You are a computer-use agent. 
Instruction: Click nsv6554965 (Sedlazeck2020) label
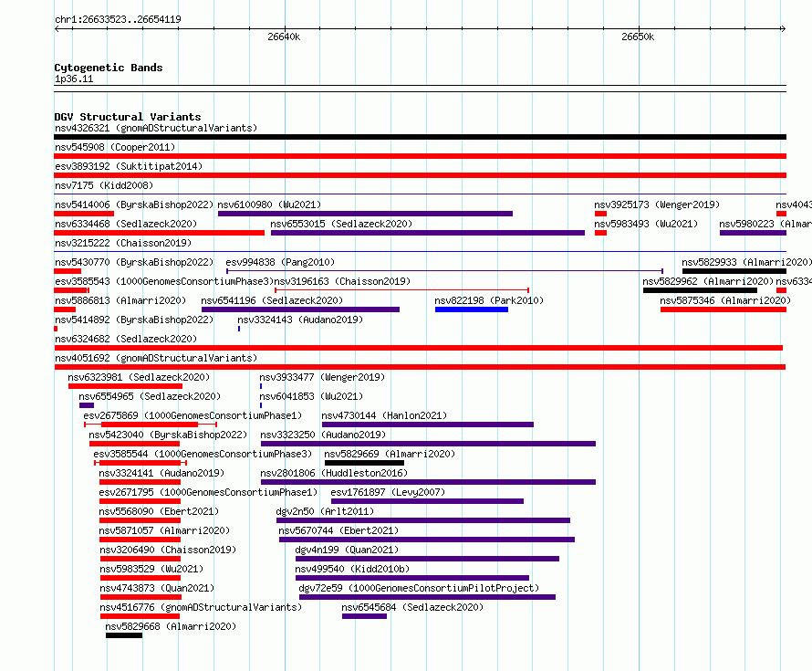(150, 396)
